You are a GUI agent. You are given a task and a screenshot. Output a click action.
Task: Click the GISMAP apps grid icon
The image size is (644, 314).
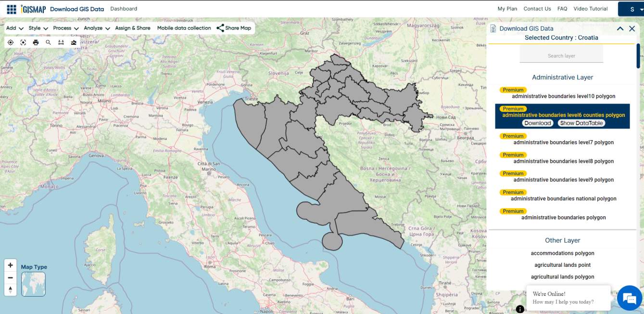(x=11, y=8)
